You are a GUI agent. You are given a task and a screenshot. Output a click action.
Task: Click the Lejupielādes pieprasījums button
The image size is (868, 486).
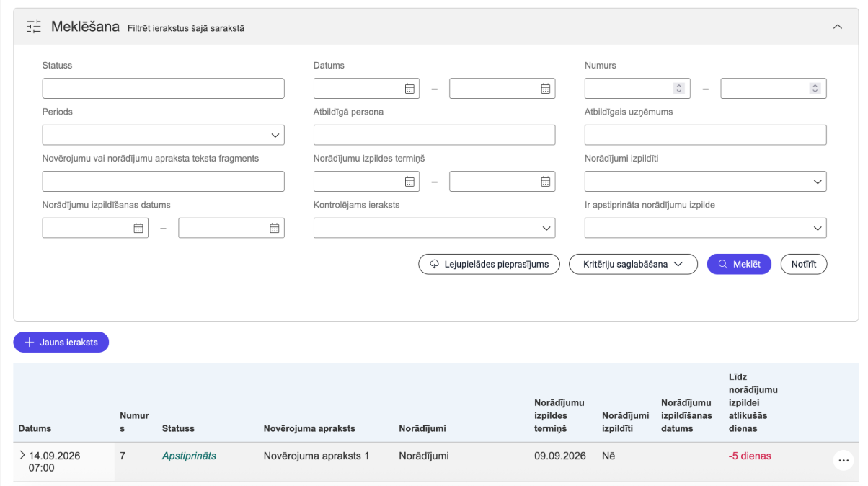coord(490,264)
